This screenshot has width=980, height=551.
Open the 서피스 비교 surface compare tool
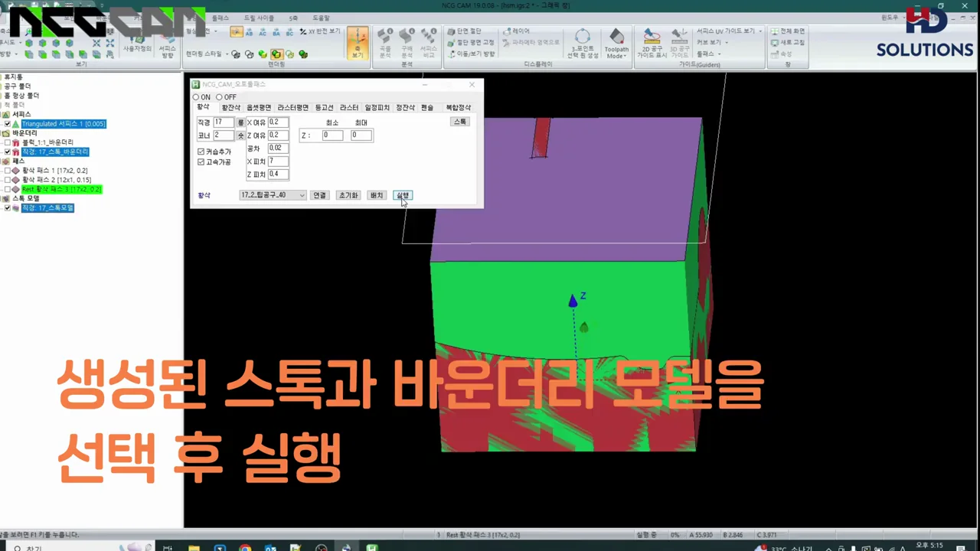pos(428,44)
